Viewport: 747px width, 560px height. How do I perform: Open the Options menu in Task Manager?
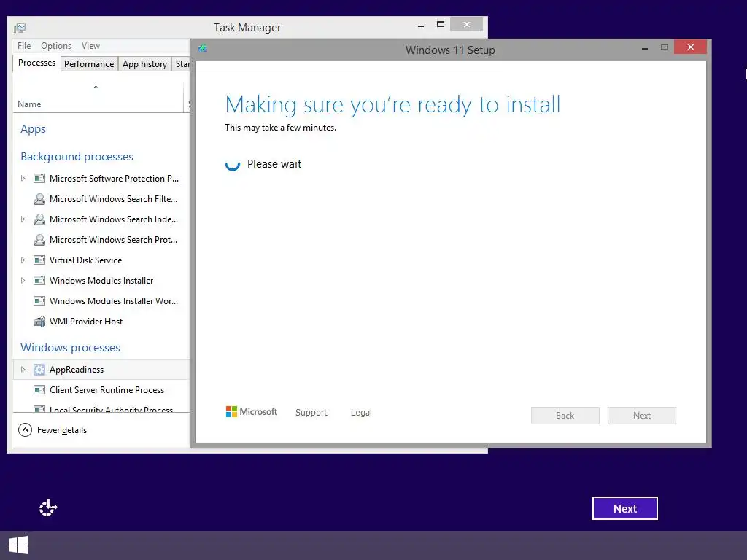pos(55,46)
